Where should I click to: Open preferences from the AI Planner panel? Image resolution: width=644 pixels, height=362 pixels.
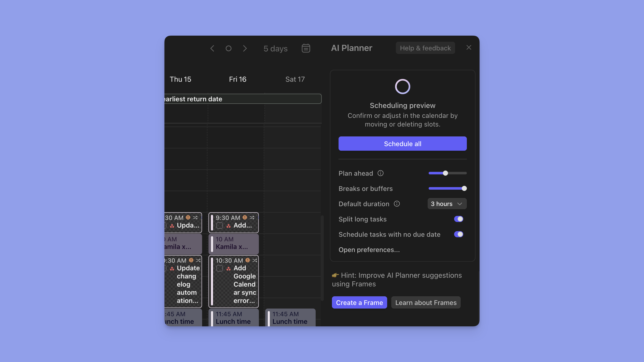pos(369,250)
